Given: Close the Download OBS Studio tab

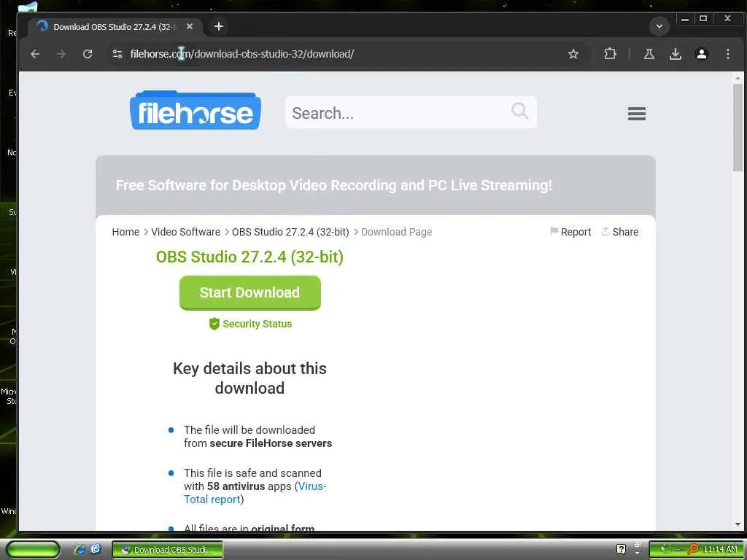Looking at the screenshot, I should [x=190, y=27].
